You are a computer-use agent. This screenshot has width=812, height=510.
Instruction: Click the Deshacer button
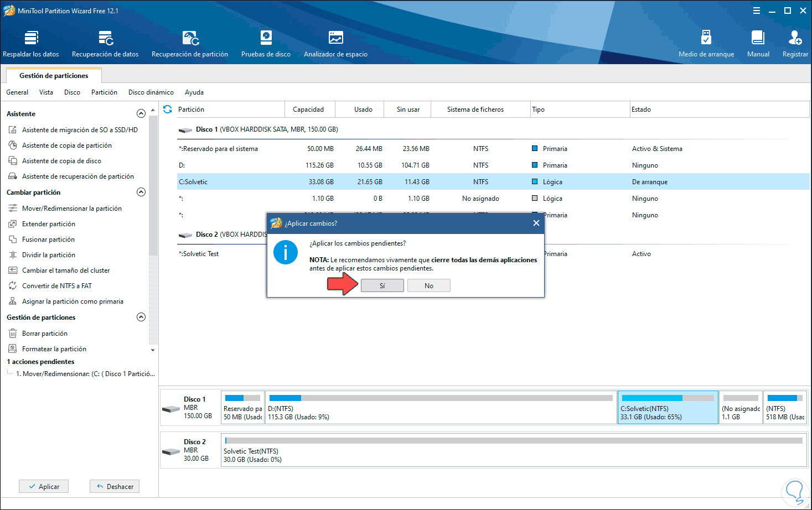[115, 486]
